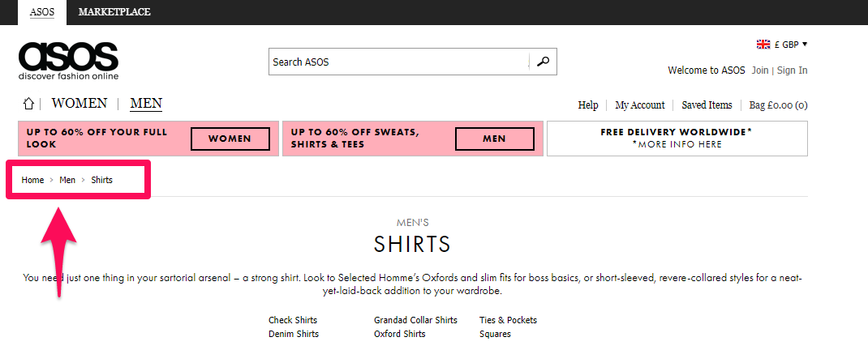Click the search magnifier icon
Screen dimensions: 868x350
coord(543,62)
